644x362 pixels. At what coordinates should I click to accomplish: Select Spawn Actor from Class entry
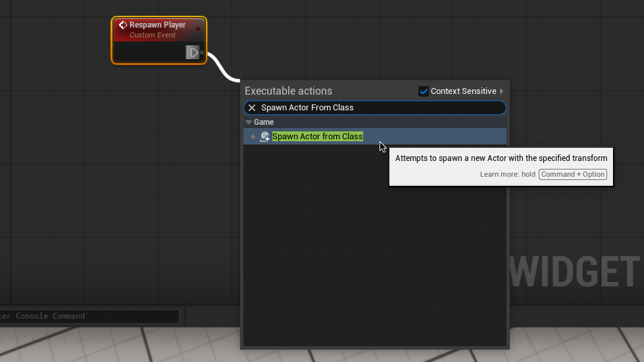[x=318, y=137]
